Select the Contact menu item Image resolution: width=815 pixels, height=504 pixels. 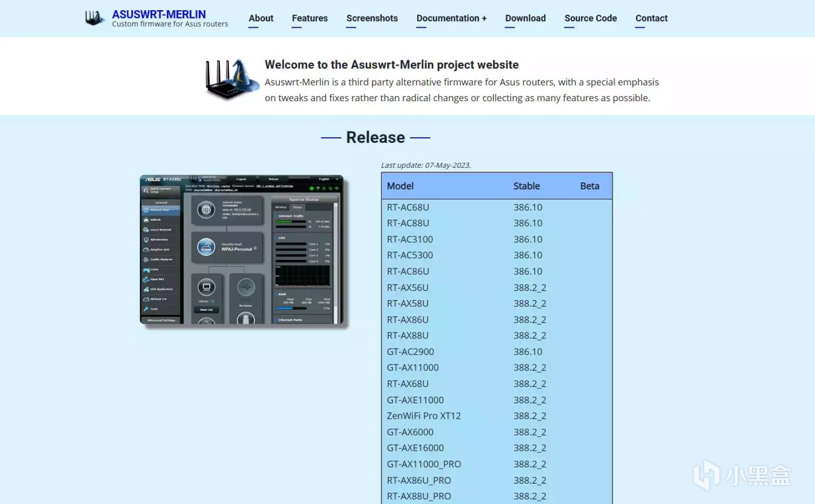pyautogui.click(x=652, y=18)
